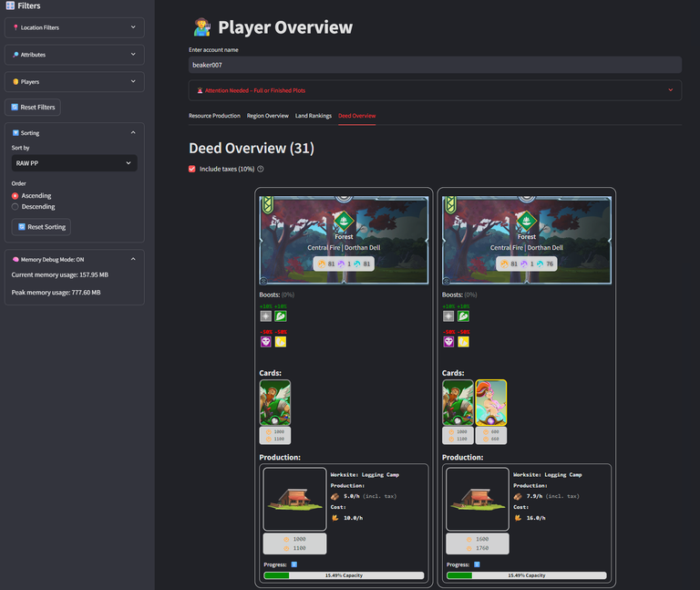Uncheck the Include taxes (10%) checkbox
The width and height of the screenshot is (700, 590).
tap(192, 169)
